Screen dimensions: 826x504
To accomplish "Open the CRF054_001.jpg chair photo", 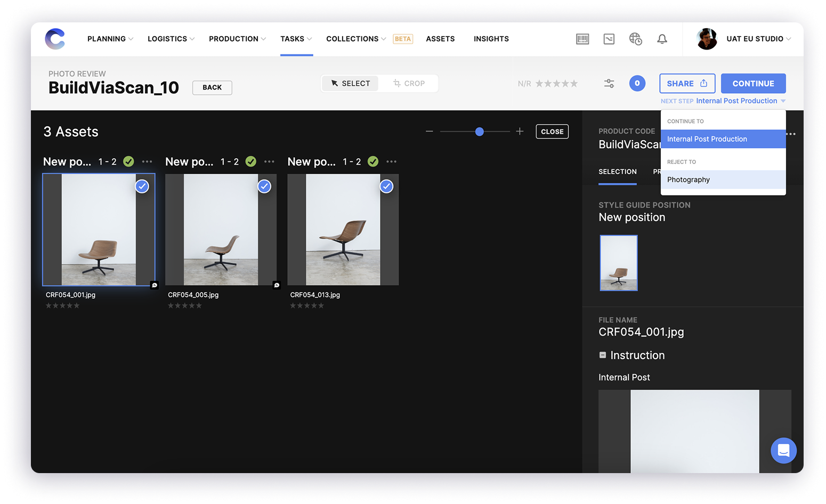I will click(x=99, y=230).
